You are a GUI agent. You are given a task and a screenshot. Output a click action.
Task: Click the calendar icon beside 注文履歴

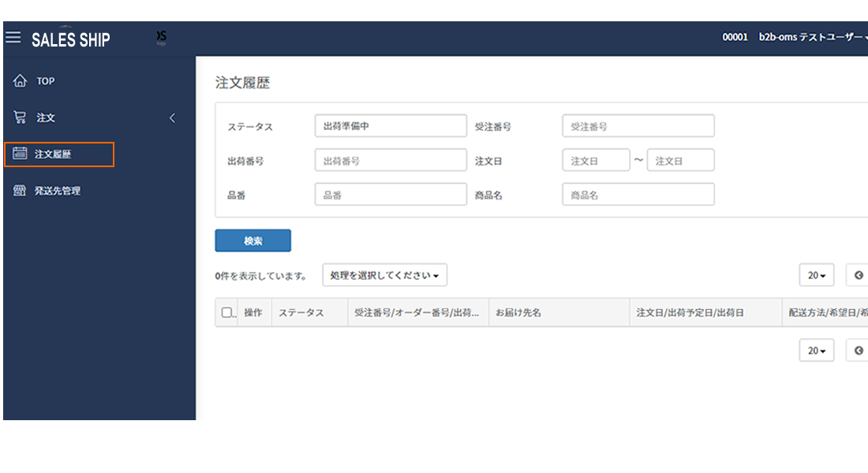tap(20, 154)
